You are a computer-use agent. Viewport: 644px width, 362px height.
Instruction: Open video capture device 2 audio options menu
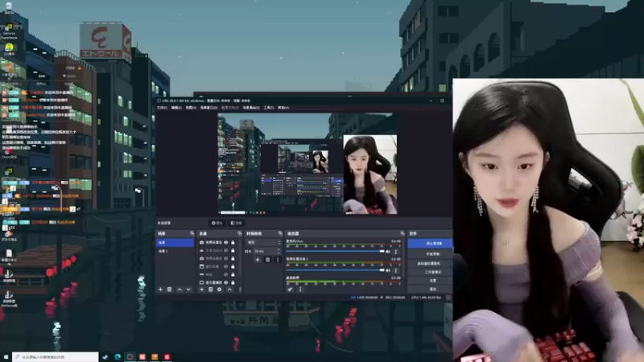[396, 270]
